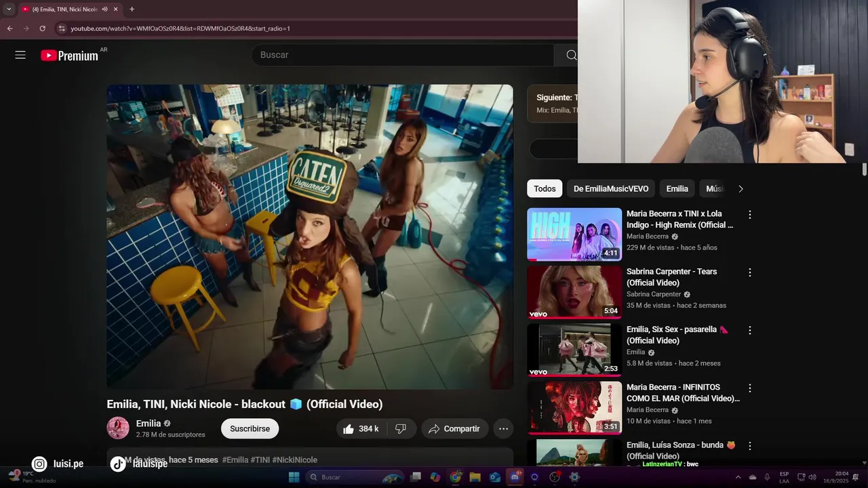
Task: Open Copilot from the taskbar
Action: 435,477
